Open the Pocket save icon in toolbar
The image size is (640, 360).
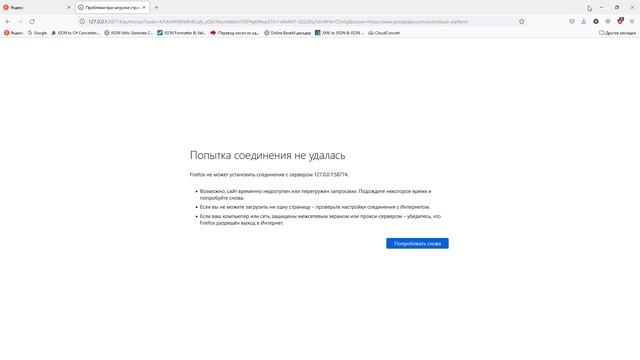click(572, 21)
